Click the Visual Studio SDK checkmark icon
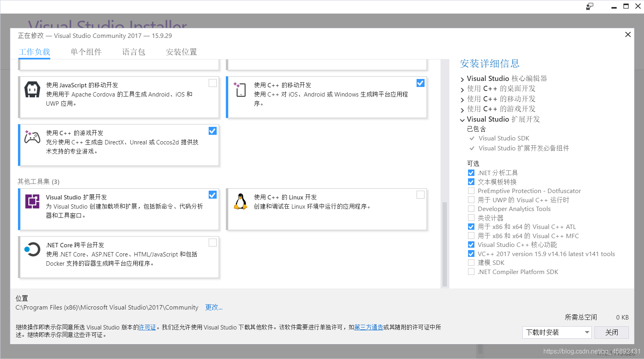Image resolution: width=644 pixels, height=359 pixels. pyautogui.click(x=472, y=138)
